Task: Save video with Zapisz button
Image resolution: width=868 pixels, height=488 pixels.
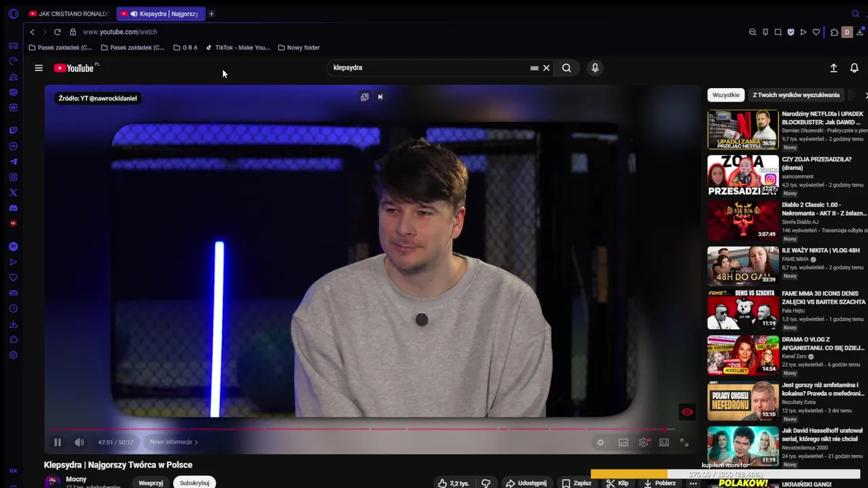Action: point(576,483)
